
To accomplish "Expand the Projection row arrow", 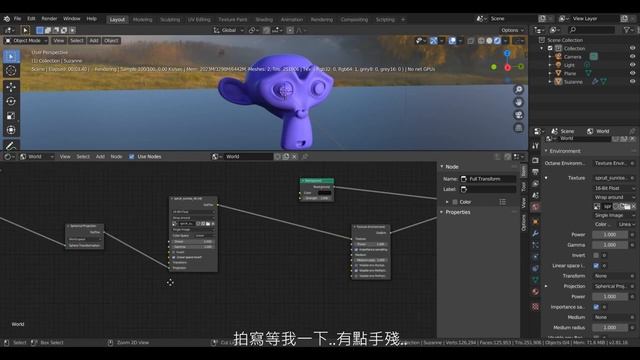I will click(546, 286).
